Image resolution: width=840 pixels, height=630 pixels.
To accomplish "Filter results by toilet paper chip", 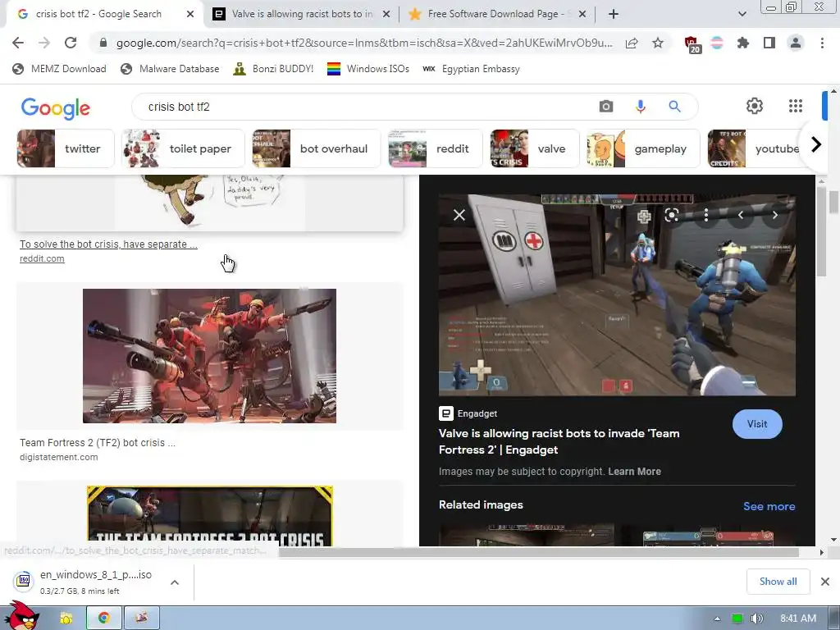I will 183,148.
